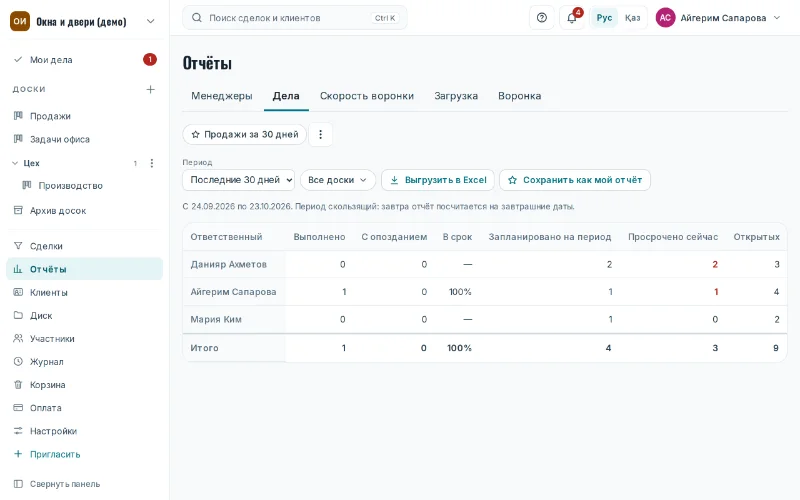800x500 pixels.
Task: Focus the 'Поиск сделок и клиентов' search field
Action: click(x=294, y=18)
